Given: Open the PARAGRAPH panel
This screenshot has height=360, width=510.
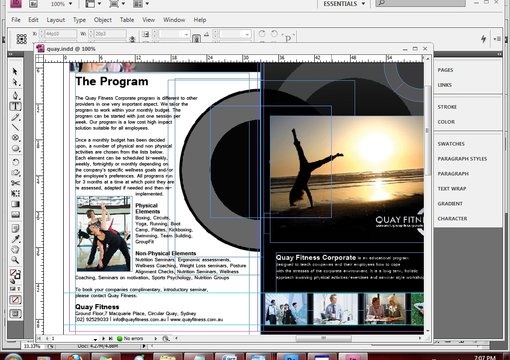Looking at the screenshot, I should (x=453, y=174).
